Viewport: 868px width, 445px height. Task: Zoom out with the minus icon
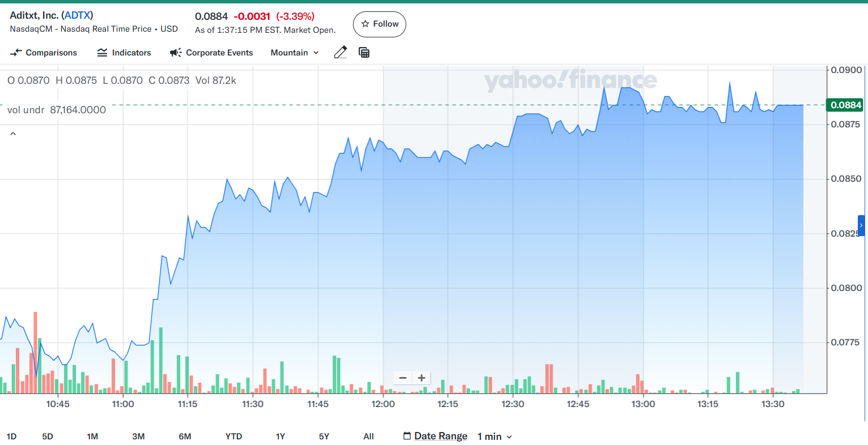click(403, 378)
